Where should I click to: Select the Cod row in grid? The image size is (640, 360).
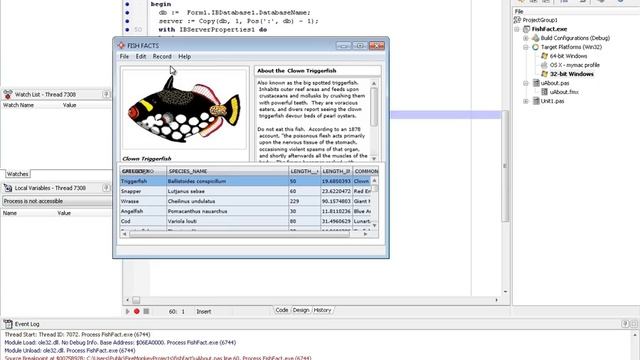pyautogui.click(x=245, y=221)
